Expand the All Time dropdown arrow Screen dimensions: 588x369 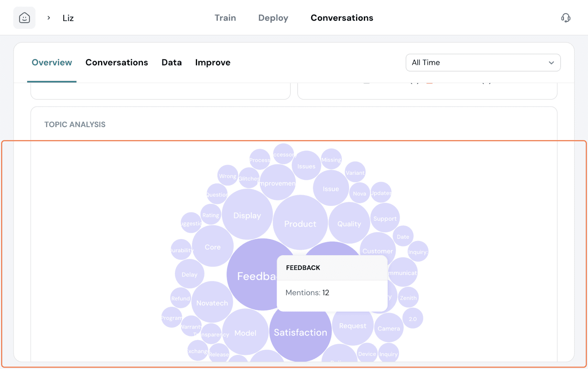[x=551, y=63]
